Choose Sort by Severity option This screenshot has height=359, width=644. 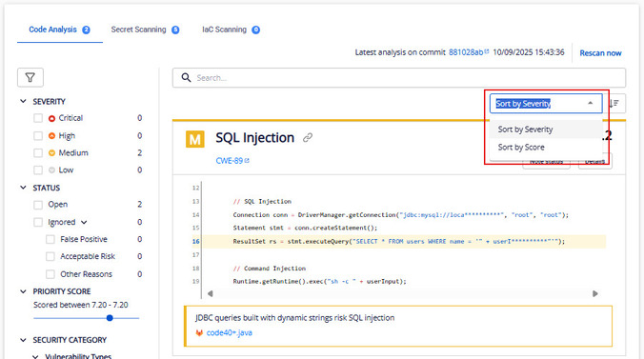pos(546,130)
